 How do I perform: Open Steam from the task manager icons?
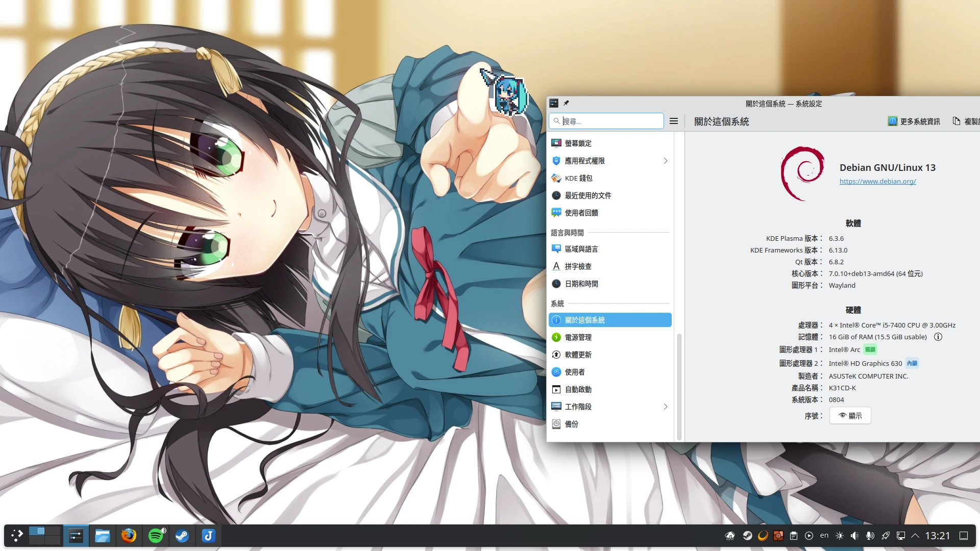(x=182, y=536)
